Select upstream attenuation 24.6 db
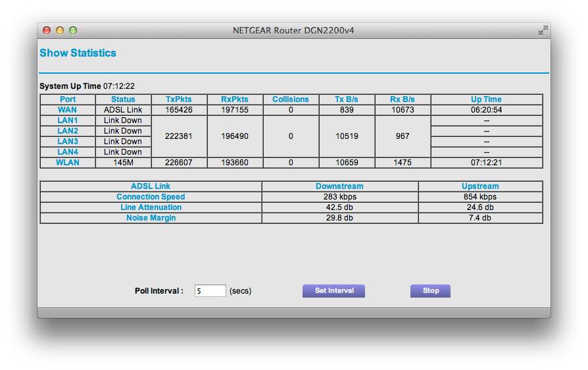The image size is (588, 370). [480, 207]
